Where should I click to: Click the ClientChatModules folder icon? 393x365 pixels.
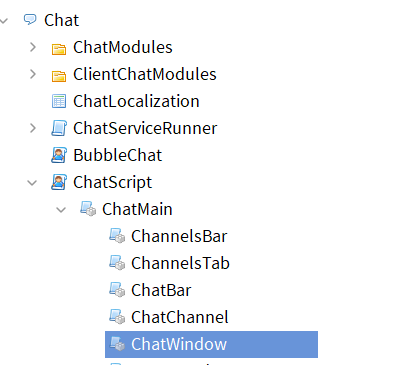(59, 76)
